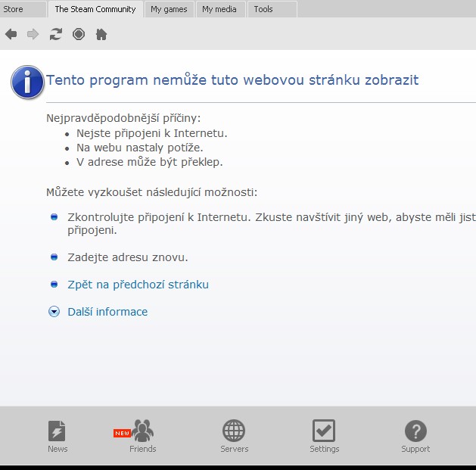Image resolution: width=476 pixels, height=470 pixels.
Task: Open the Friends list icon
Action: [x=143, y=431]
